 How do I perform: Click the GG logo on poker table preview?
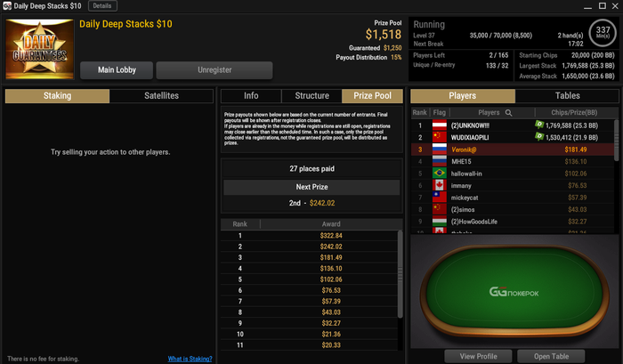[514, 293]
